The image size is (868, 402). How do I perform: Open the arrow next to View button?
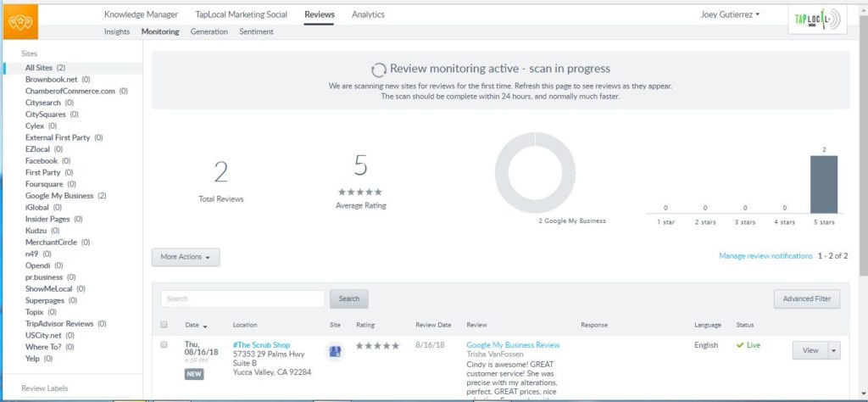coord(834,350)
